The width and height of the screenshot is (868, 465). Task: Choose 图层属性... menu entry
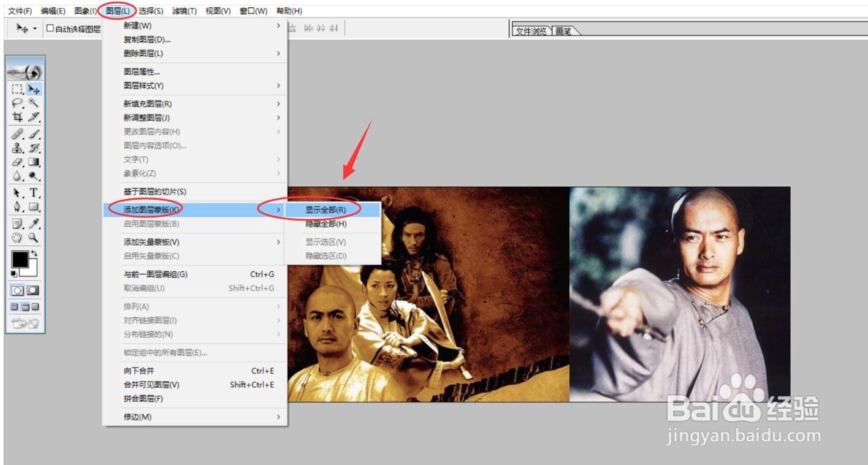(x=194, y=72)
